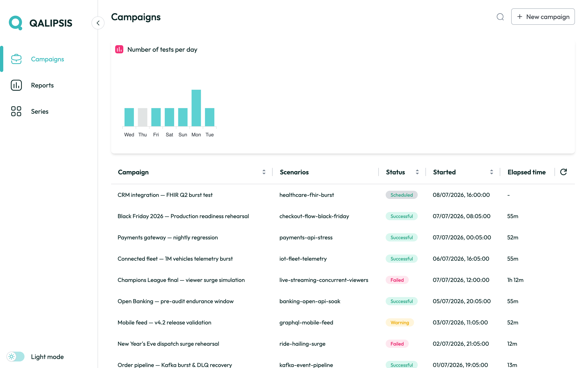Click scenario banking-open-api-soak
The image size is (588, 368).
[x=310, y=301]
